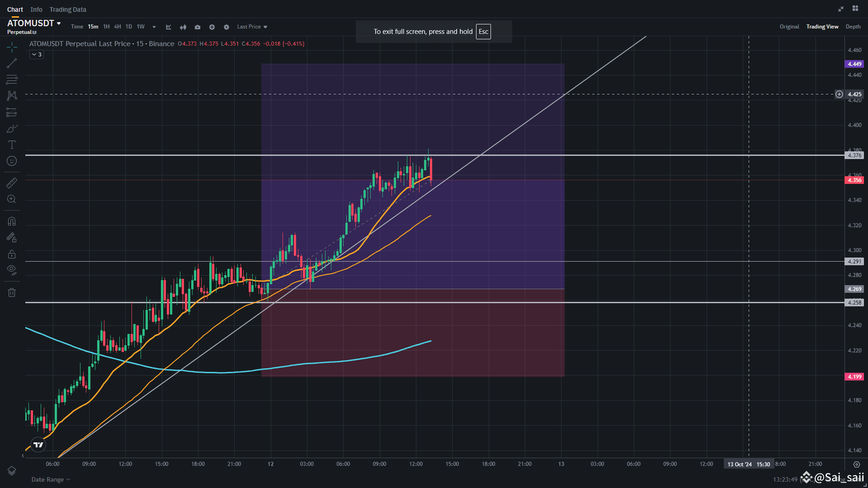Open the text annotation tool
This screenshot has height=488, width=868.
(12, 145)
